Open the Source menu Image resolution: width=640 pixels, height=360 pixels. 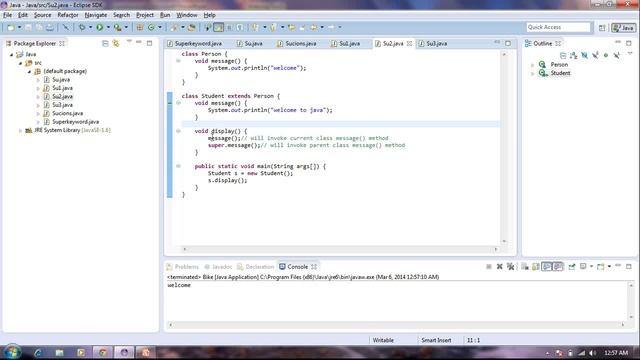click(42, 15)
